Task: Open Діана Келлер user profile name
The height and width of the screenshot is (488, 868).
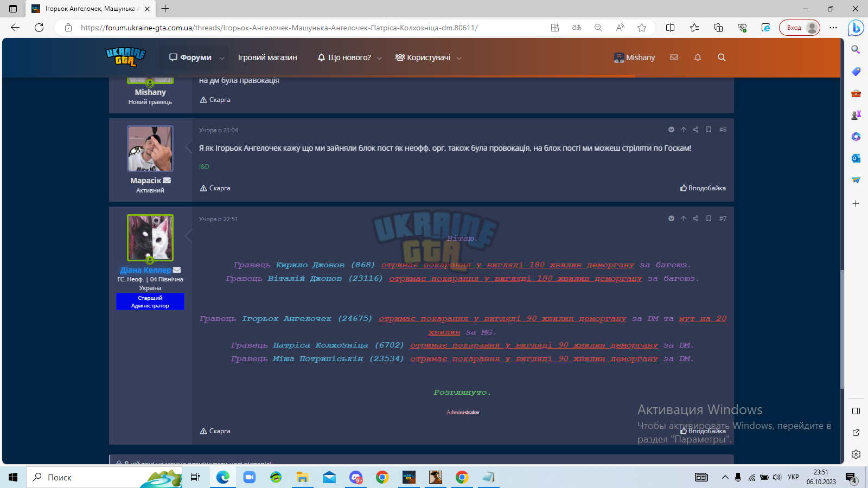Action: pos(145,270)
